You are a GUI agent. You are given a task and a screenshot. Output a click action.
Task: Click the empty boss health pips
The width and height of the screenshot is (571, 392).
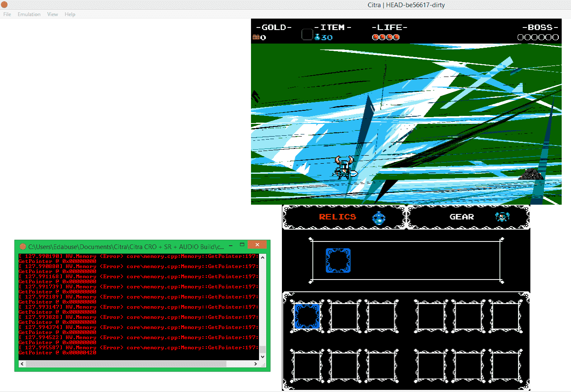[x=538, y=37]
